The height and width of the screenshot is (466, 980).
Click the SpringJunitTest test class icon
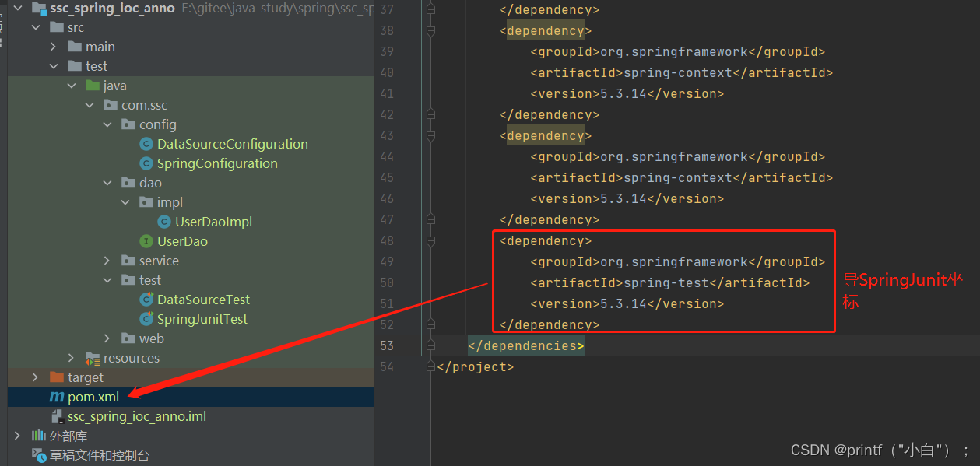pos(145,318)
